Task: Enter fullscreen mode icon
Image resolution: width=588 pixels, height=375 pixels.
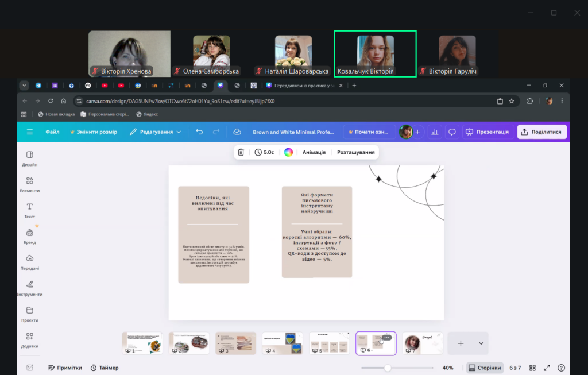Action: (x=547, y=368)
